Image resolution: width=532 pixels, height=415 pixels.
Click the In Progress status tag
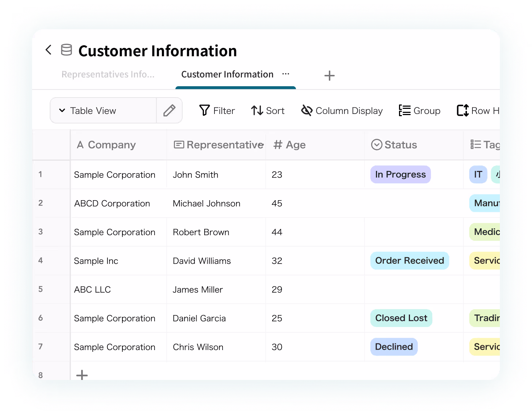pyautogui.click(x=400, y=175)
